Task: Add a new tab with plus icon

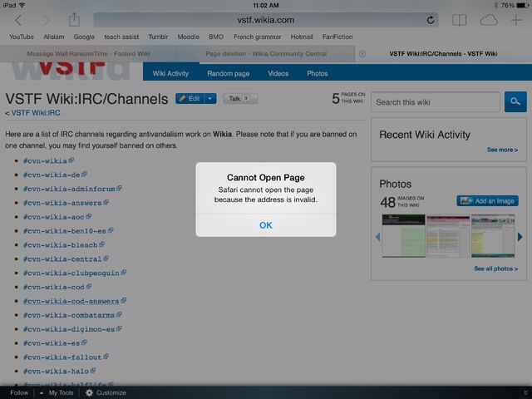Action: (516, 20)
